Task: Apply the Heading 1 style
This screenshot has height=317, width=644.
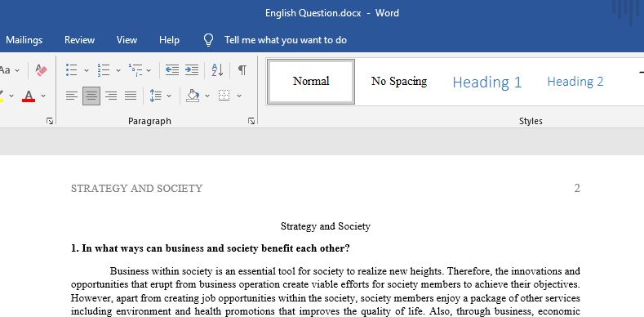Action: [x=487, y=82]
